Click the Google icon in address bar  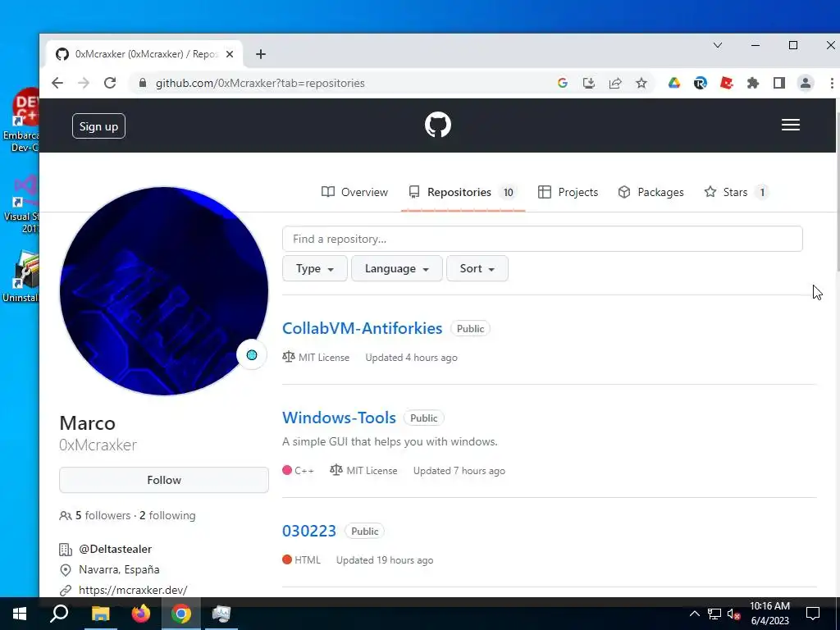click(563, 83)
